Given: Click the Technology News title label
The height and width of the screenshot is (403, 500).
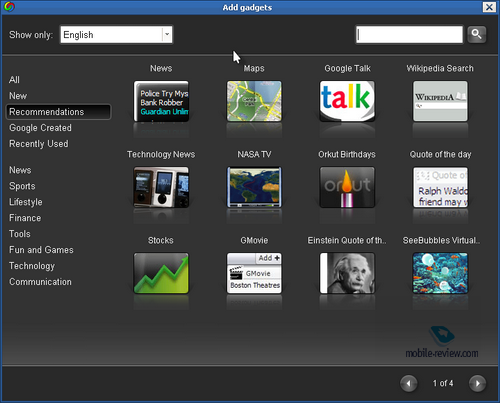Looking at the screenshot, I should 161,154.
